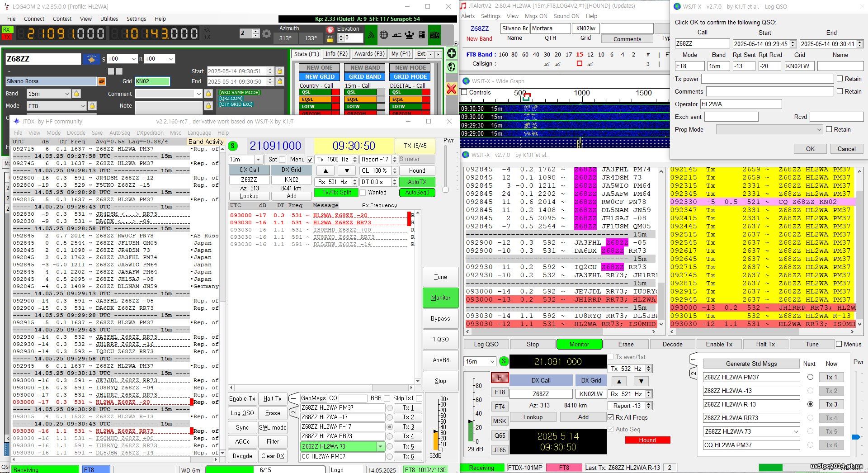This screenshot has height=473, width=868.
Task: Click the red stop-hand rotator icon
Action: click(x=330, y=29)
